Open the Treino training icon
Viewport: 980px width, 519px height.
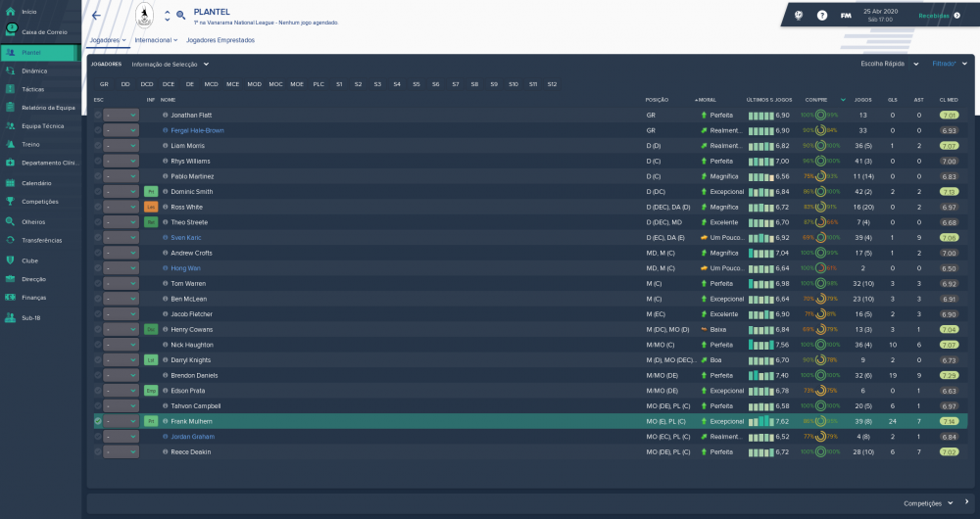click(10, 144)
